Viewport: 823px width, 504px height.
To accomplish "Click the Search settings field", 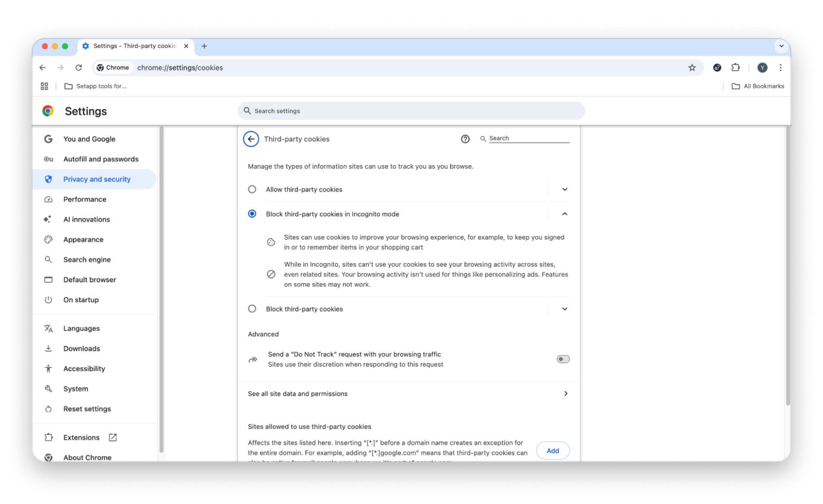I will pos(411,111).
